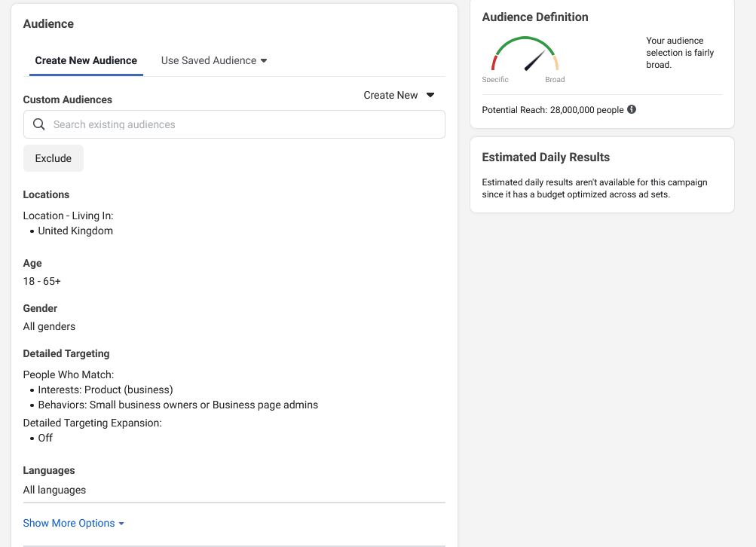The image size is (756, 547).
Task: Click the Location - Living In label
Action: [68, 216]
